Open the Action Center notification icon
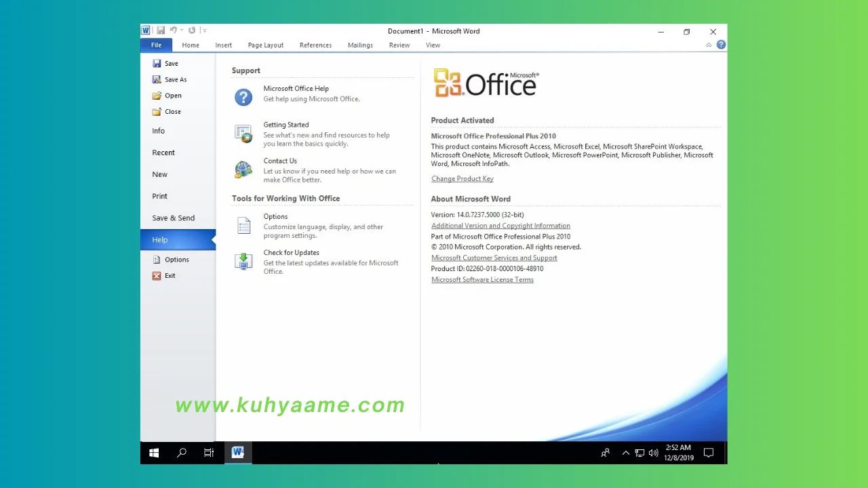The width and height of the screenshot is (868, 488). [709, 453]
